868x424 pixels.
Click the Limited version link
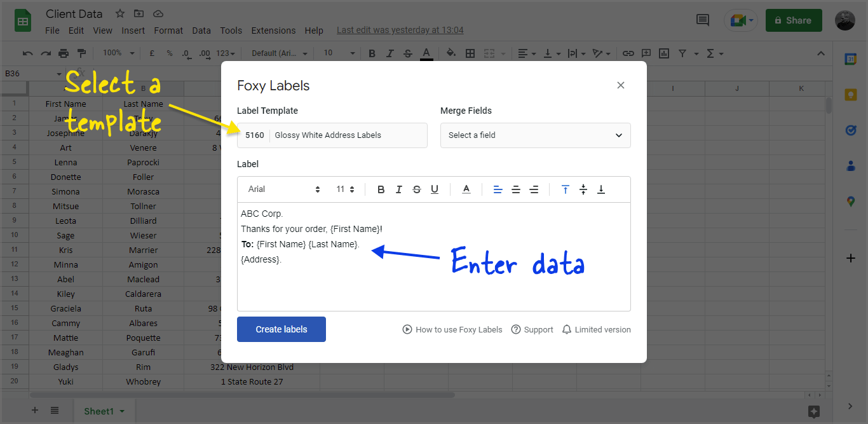597,330
